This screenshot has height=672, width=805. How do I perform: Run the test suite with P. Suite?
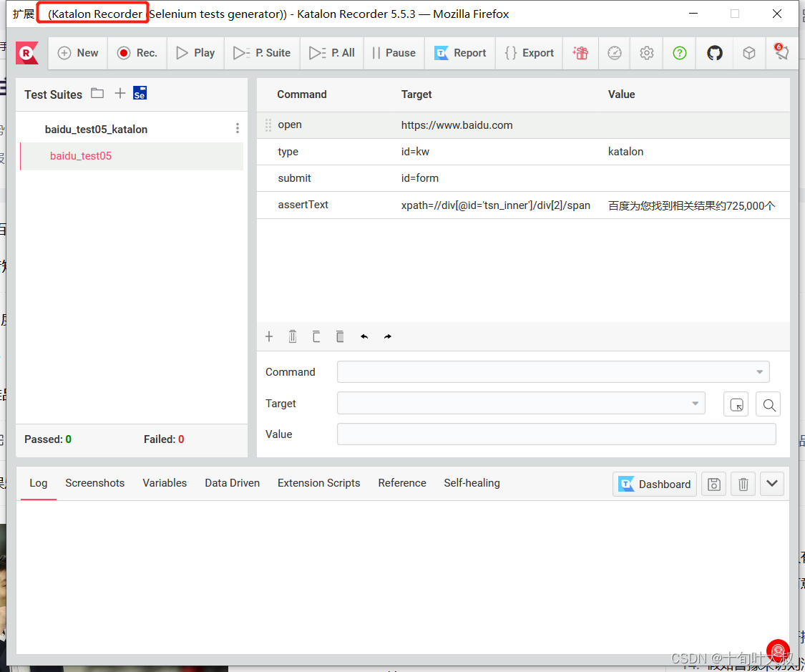coord(262,53)
